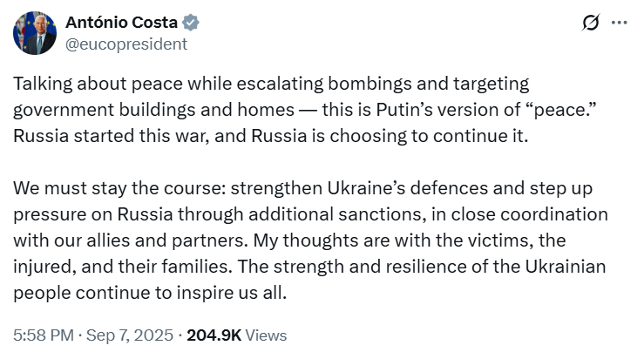Select the sentence 'Russia started this war'
This screenshot has height=359, width=644.
[109, 136]
